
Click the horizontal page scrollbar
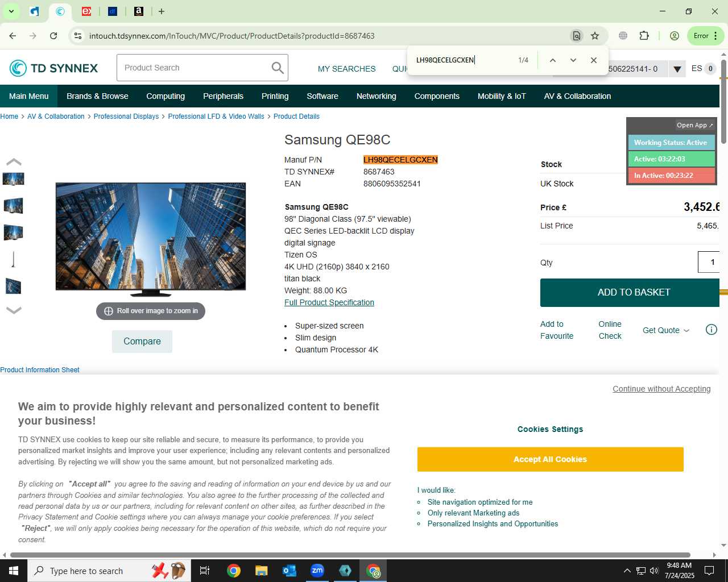(350, 555)
